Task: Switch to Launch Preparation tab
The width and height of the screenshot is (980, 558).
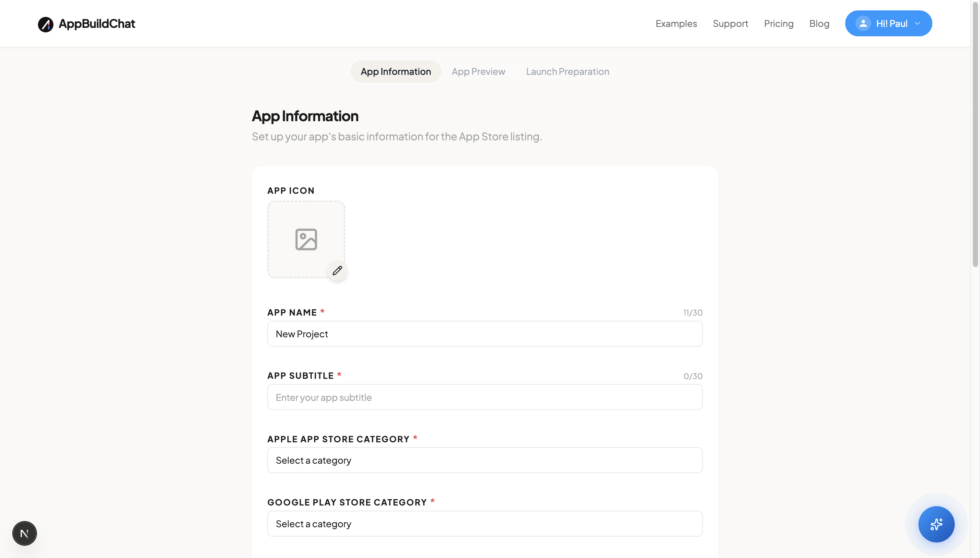Action: pos(567,72)
